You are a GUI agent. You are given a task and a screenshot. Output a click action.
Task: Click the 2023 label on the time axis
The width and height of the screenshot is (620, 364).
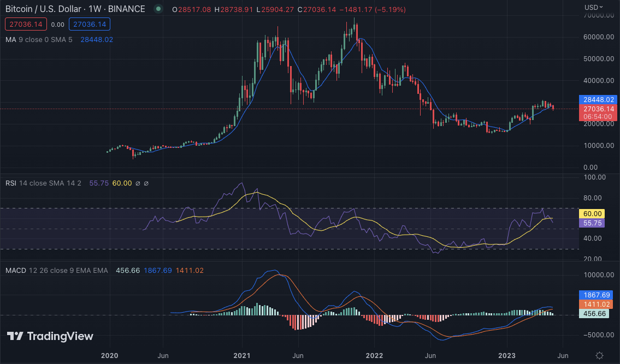pyautogui.click(x=506, y=356)
